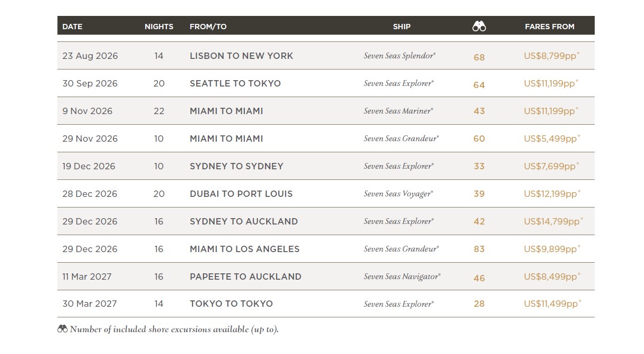Screen dimensions: 644x354
Task: Click the Seven Seas Navigator ship name
Action: [x=402, y=277]
